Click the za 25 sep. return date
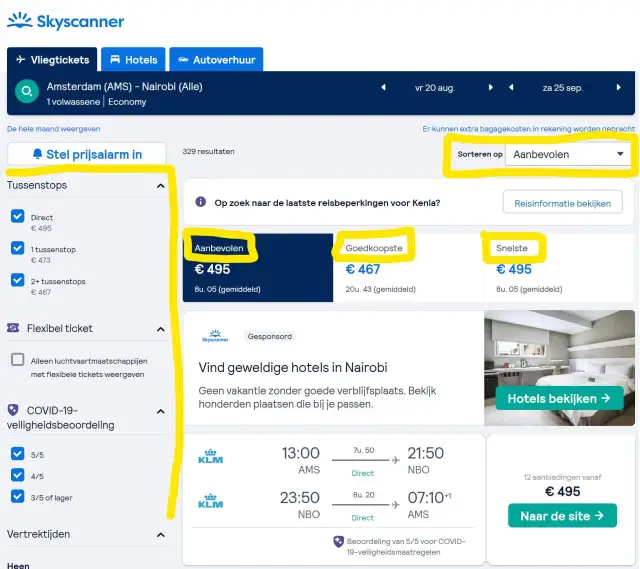 [x=563, y=88]
